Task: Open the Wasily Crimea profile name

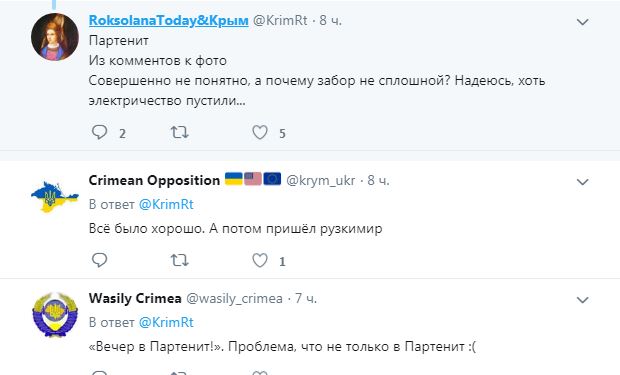Action: point(135,298)
